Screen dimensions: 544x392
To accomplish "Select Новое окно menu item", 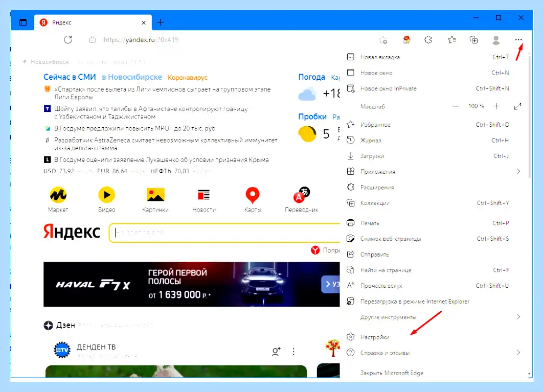I will (434, 73).
